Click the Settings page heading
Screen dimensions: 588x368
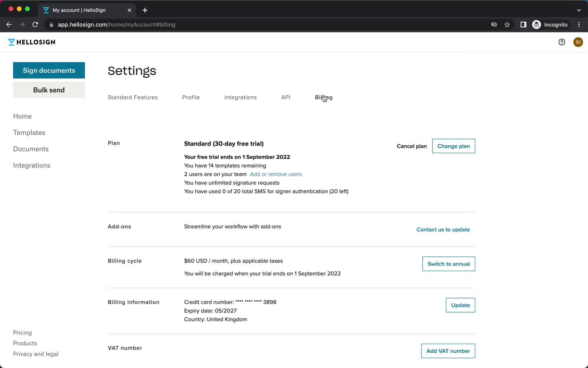132,71
